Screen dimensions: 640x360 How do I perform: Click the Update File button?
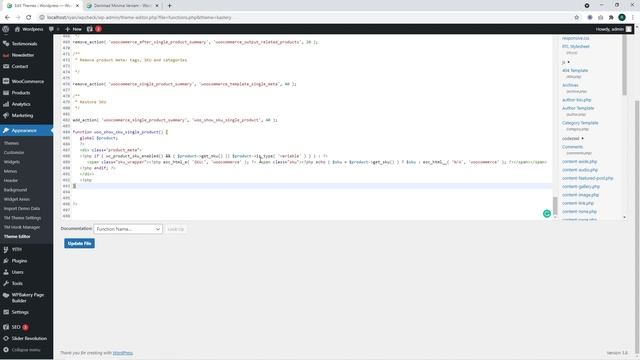(79, 243)
